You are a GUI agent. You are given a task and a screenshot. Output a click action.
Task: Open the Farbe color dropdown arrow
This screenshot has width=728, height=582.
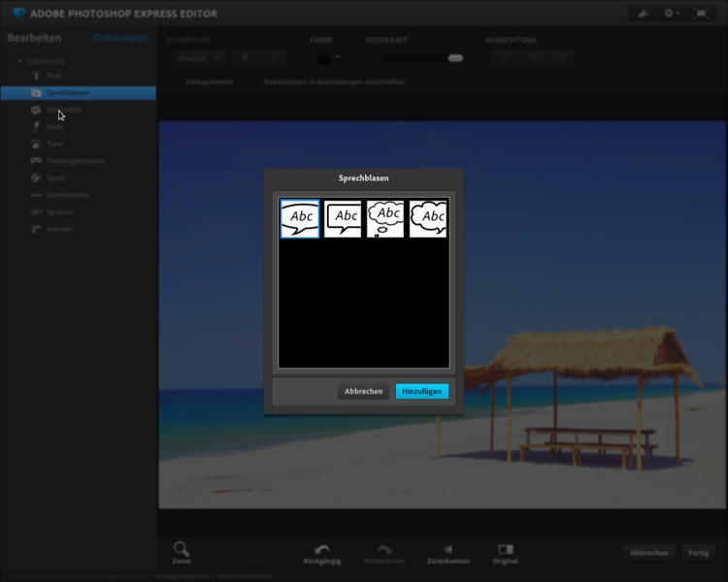click(x=338, y=57)
